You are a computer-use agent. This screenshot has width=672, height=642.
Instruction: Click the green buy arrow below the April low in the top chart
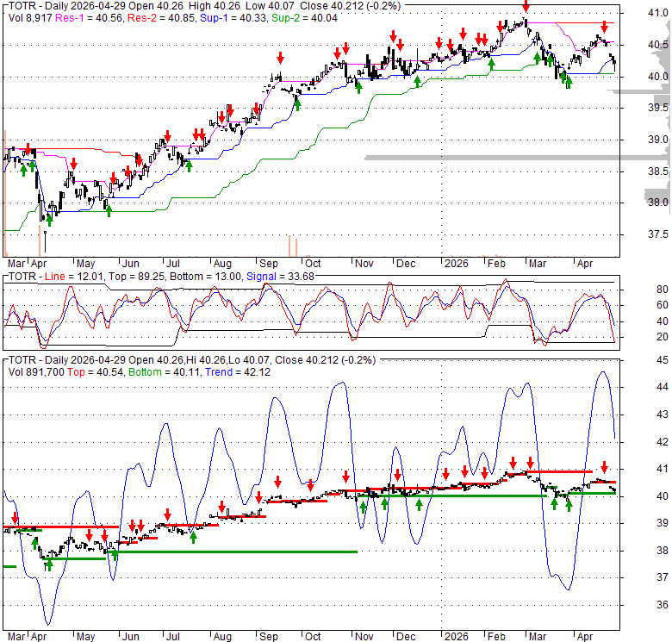[48, 220]
